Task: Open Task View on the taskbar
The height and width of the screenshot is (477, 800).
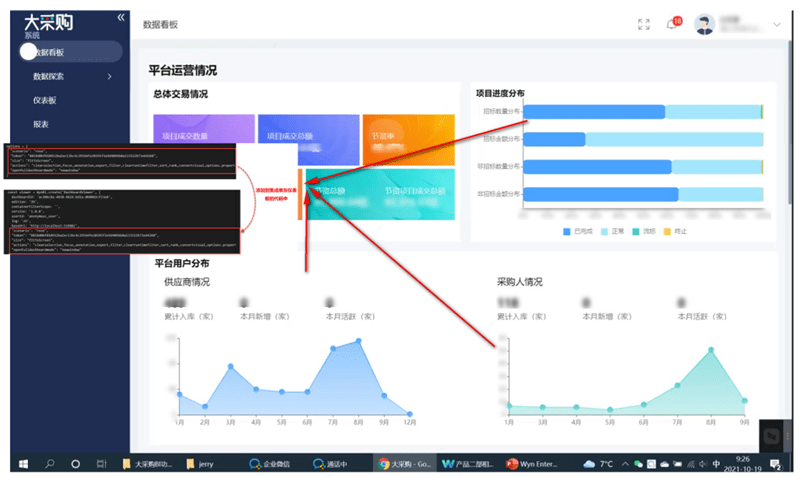Action: pos(102,464)
